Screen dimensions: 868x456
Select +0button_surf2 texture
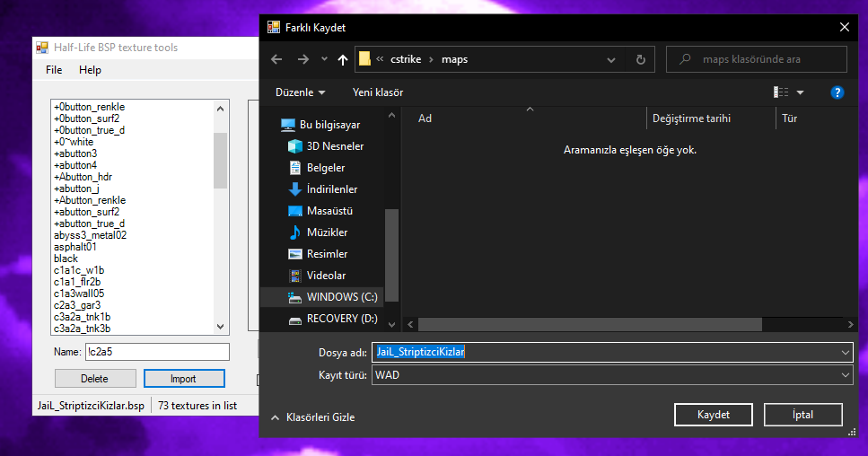(x=86, y=118)
